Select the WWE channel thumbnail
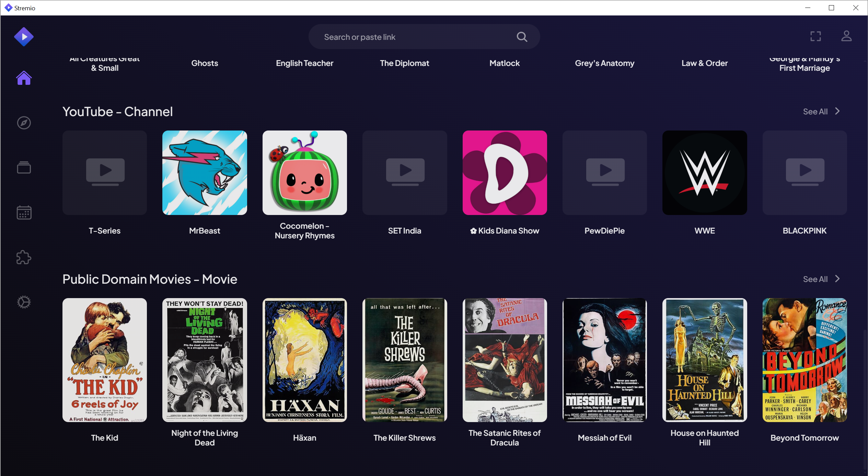This screenshot has height=476, width=868. pyautogui.click(x=704, y=173)
